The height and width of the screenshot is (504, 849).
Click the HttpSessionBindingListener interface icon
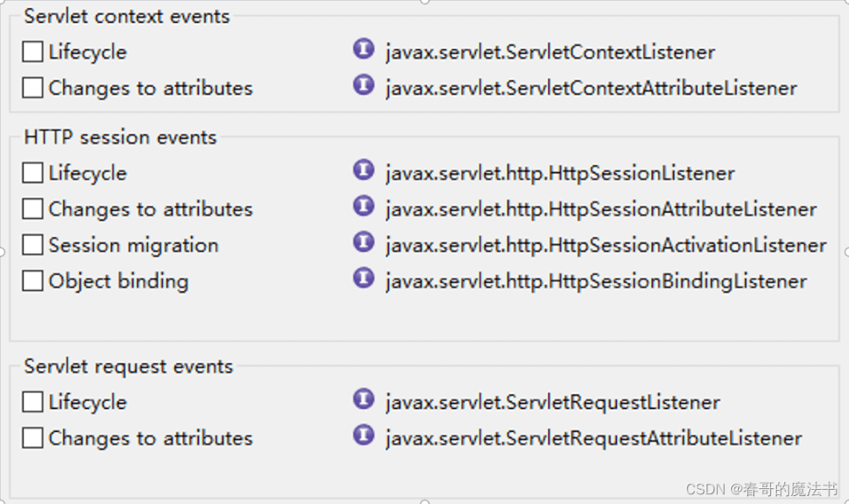pyautogui.click(x=363, y=279)
